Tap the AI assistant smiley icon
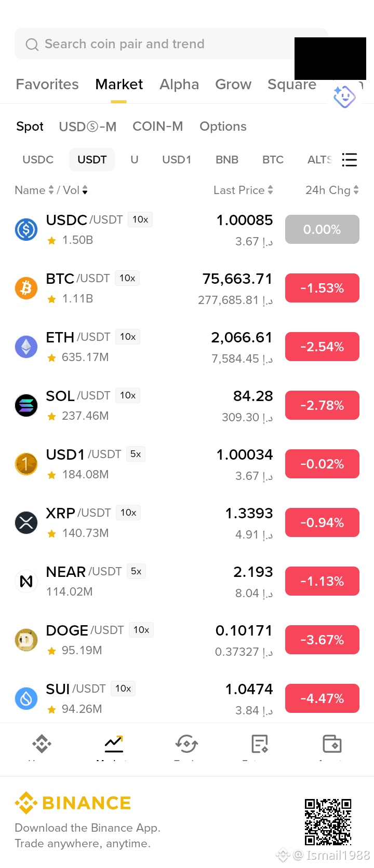The image size is (374, 868). click(344, 97)
